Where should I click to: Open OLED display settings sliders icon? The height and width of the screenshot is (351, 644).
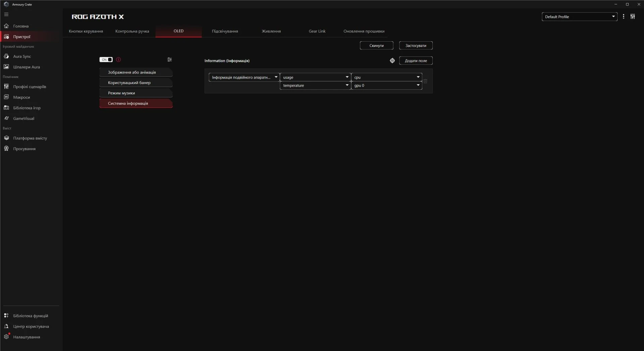169,59
